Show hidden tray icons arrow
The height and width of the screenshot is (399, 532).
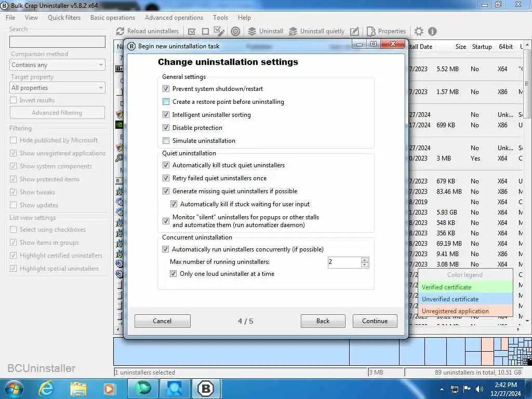[442, 389]
